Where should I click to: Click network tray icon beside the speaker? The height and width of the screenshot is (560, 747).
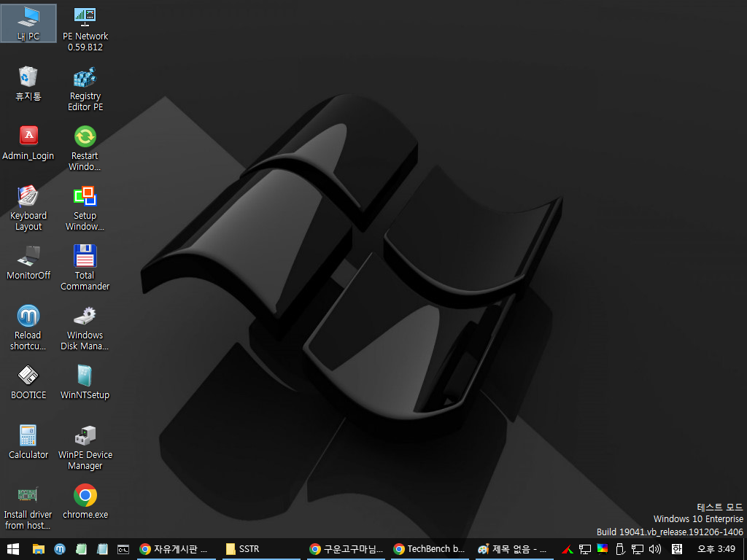coord(638,549)
